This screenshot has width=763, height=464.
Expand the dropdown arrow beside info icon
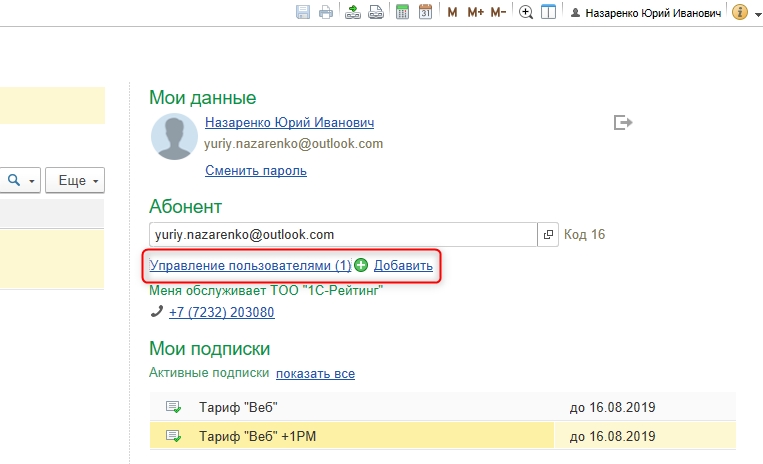(757, 15)
